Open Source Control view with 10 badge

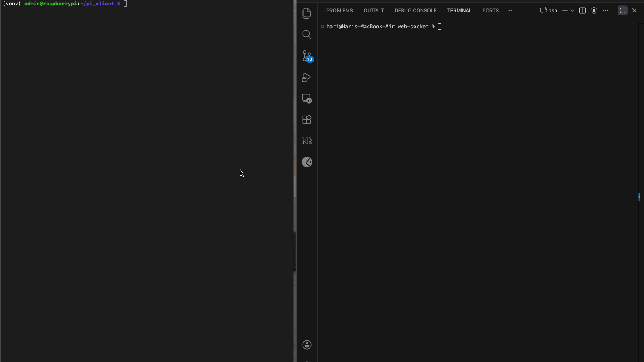307,56
